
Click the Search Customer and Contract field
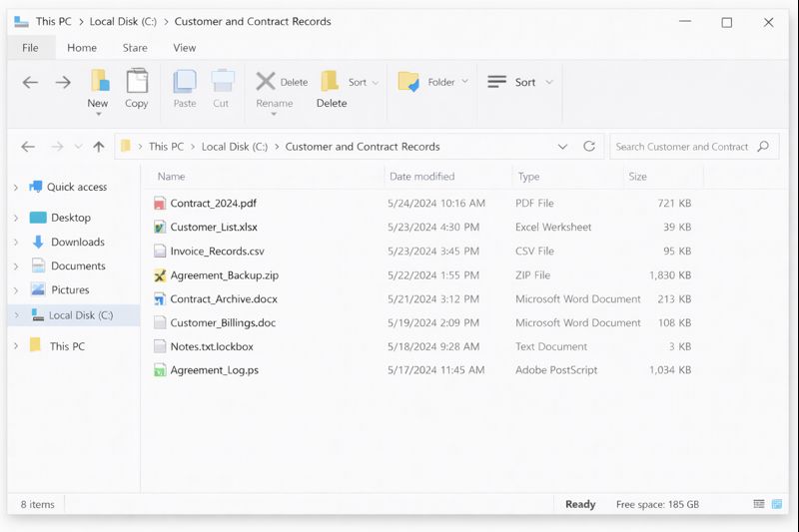point(681,147)
